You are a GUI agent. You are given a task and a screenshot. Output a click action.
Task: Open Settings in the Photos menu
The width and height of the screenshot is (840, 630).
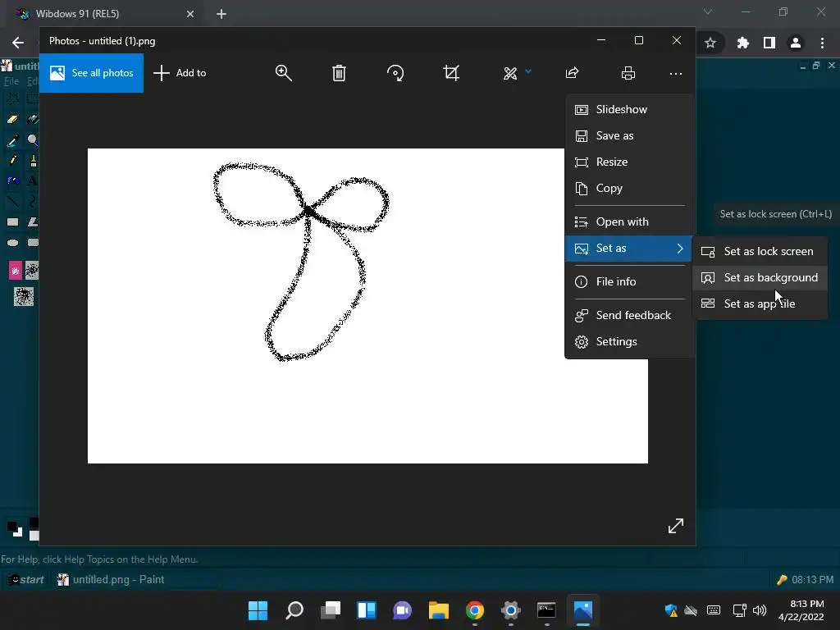(x=629, y=341)
